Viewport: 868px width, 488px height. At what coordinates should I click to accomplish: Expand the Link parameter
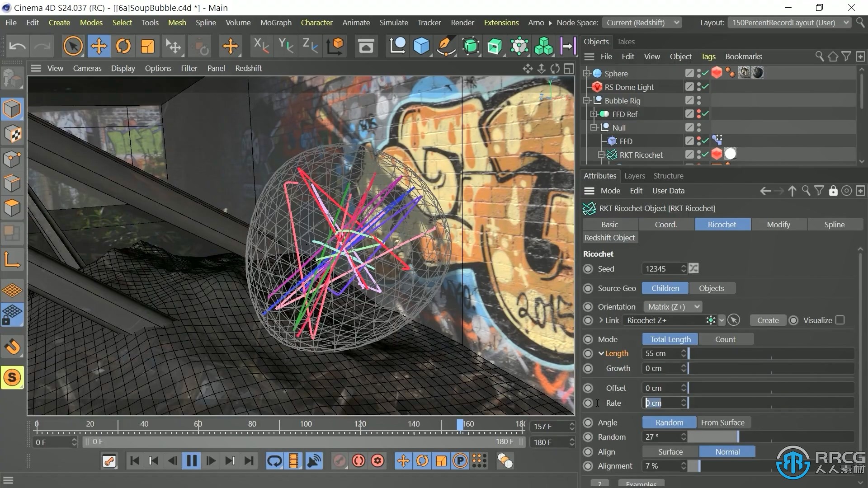pyautogui.click(x=601, y=320)
